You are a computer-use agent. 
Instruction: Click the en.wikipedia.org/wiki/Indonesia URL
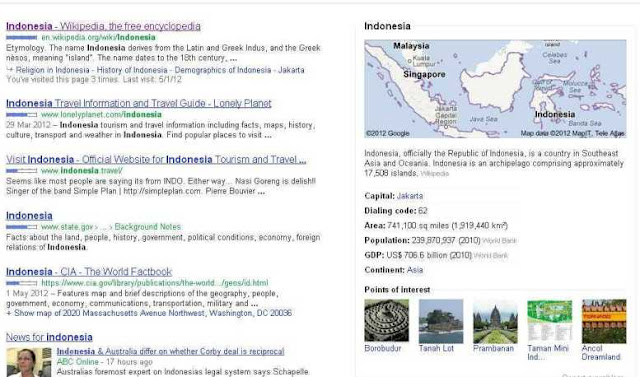point(98,38)
